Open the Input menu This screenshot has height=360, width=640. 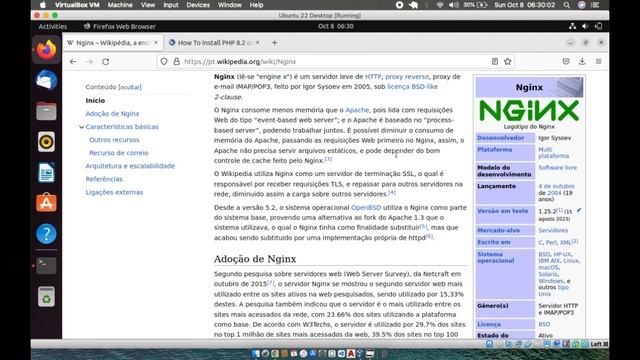171,5
